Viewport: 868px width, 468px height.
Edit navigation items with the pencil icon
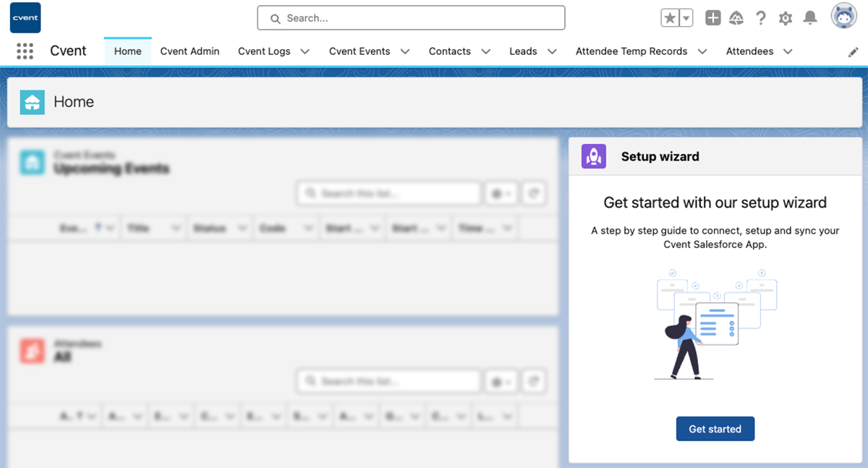pos(853,51)
